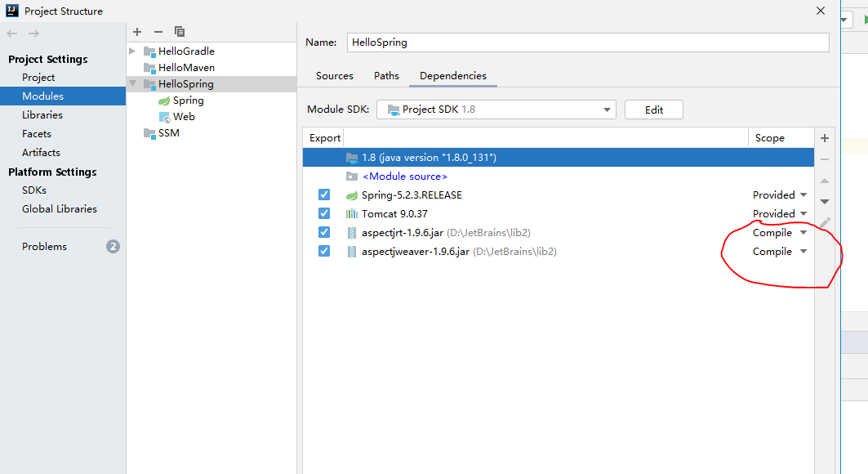The height and width of the screenshot is (474, 868).
Task: Collapse the HelloSpring module tree node
Action: [132, 83]
